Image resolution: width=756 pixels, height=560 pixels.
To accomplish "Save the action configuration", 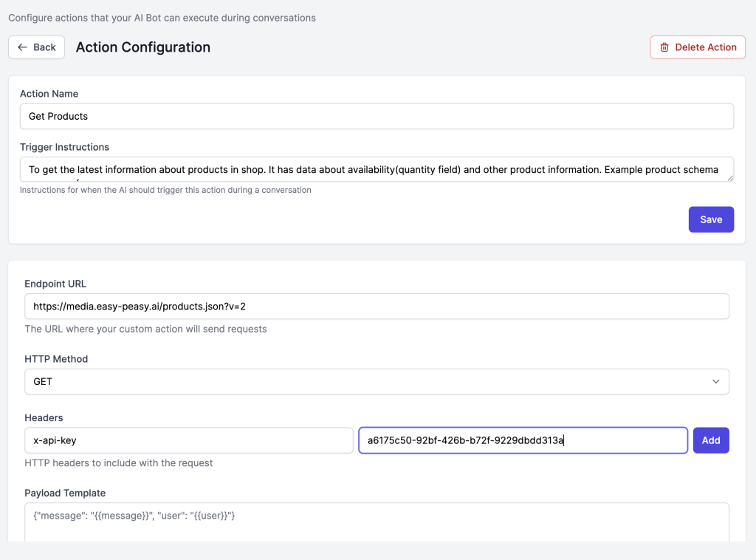I will 711,219.
